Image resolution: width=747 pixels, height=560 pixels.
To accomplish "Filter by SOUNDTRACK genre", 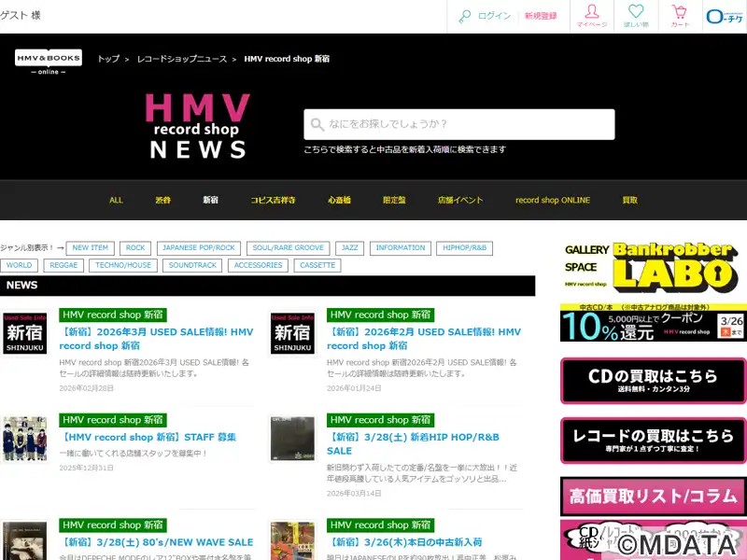I will [192, 265].
